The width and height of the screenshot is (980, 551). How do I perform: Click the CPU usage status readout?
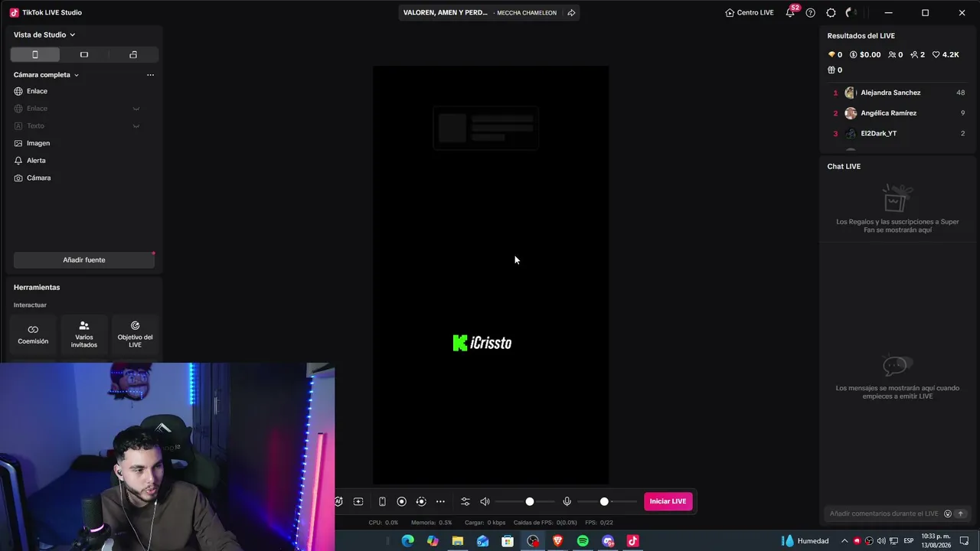(384, 523)
